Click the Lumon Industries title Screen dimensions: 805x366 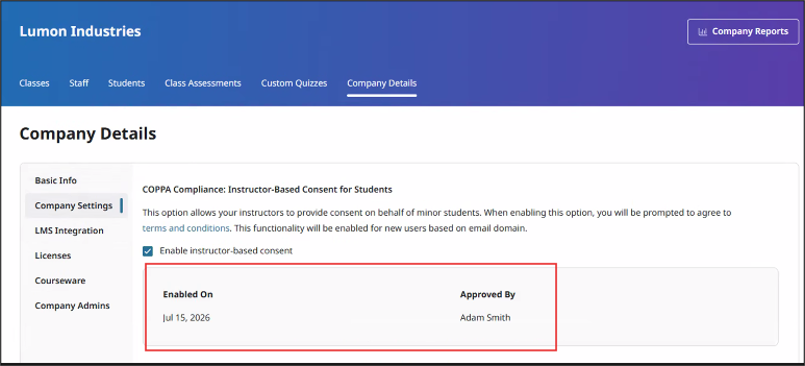click(x=80, y=31)
